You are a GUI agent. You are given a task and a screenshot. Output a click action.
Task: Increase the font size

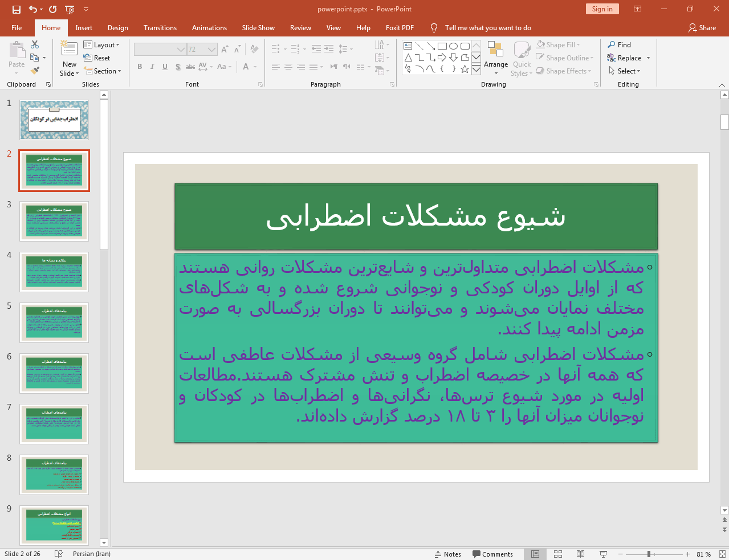point(225,50)
